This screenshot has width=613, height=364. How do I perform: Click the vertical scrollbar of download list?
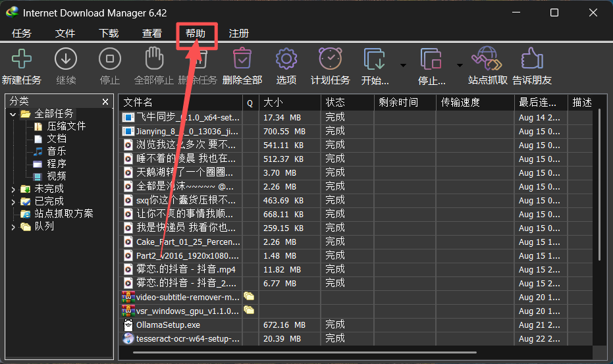pos(599,185)
